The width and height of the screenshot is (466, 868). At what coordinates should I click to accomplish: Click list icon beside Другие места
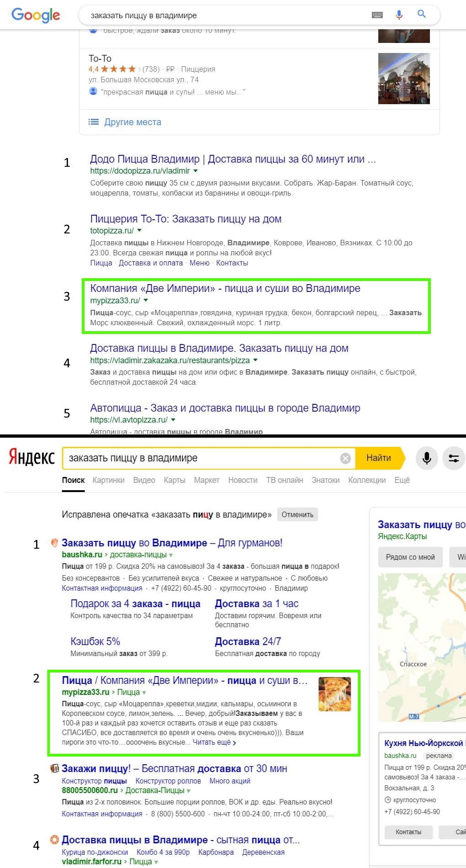tap(93, 122)
